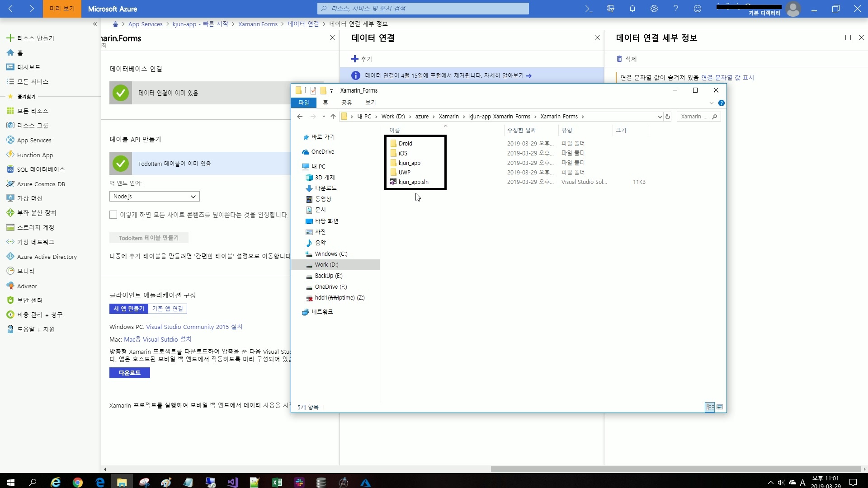Collapse the Azure sidebar with the chevron

pos(94,24)
